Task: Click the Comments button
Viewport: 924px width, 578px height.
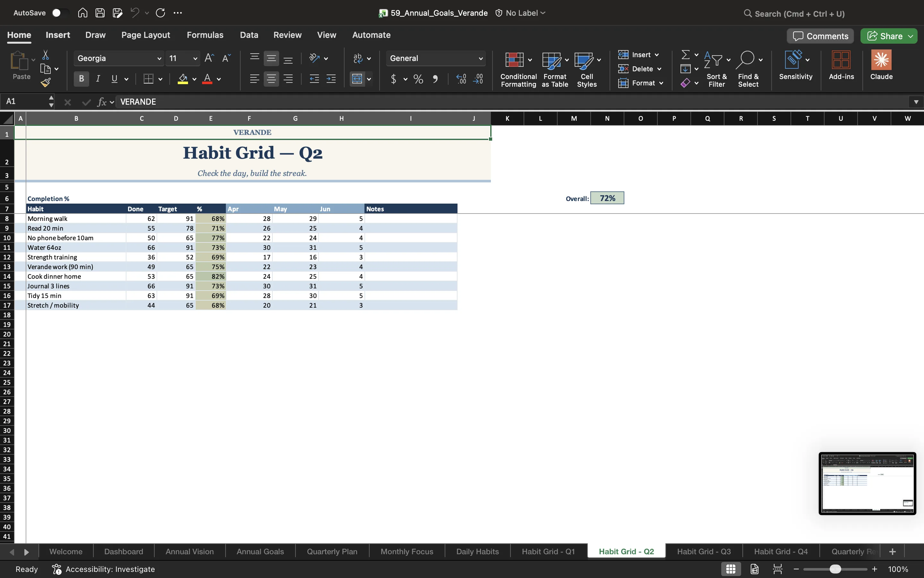Action: (x=820, y=36)
